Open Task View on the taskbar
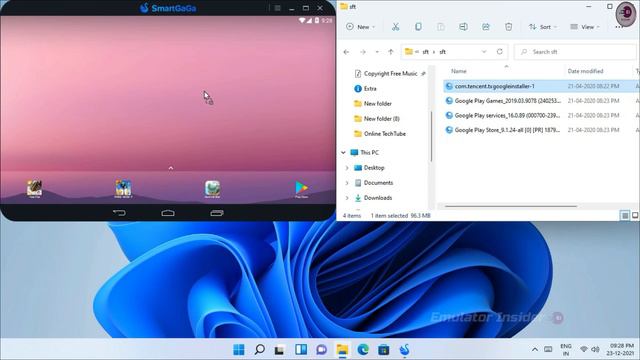Image resolution: width=640 pixels, height=360 pixels. click(280, 350)
